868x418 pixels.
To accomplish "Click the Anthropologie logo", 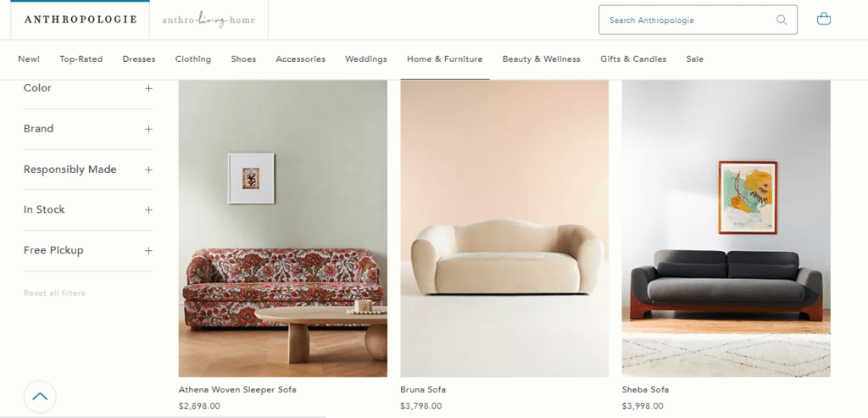I will [x=81, y=20].
